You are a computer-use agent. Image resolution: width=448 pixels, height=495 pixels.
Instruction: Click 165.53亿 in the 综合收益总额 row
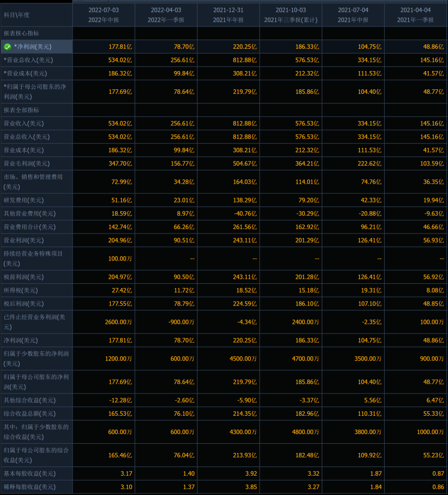[x=120, y=414]
